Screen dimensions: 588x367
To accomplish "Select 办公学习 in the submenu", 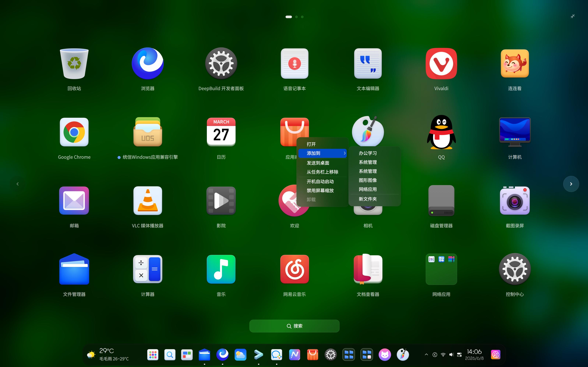I will 374,153.
